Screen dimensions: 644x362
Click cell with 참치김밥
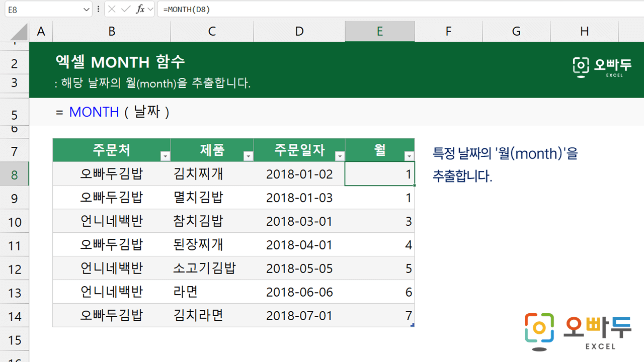(212, 221)
